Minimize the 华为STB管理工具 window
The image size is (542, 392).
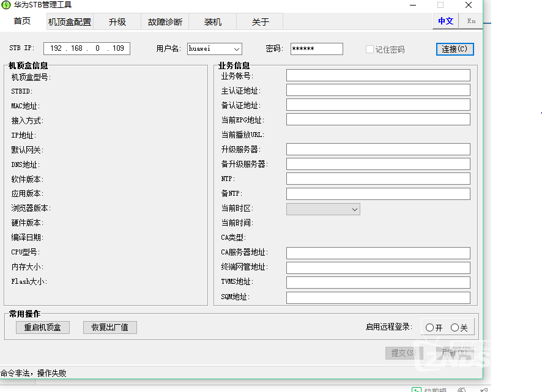[x=413, y=5]
